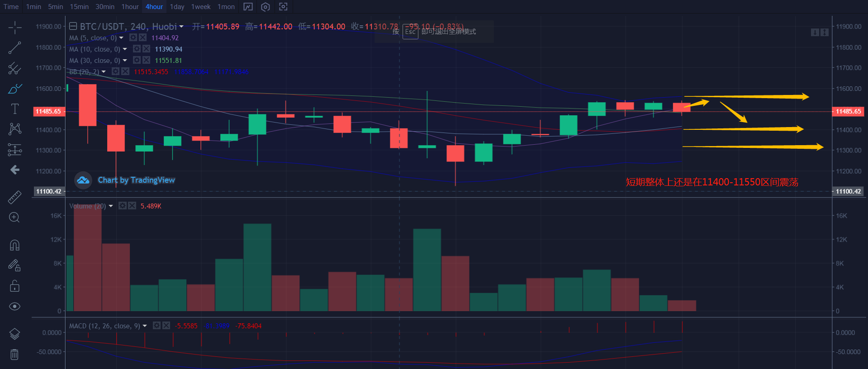Viewport: 868px width, 369px height.
Task: Toggle magnet mode on
Action: point(14,245)
